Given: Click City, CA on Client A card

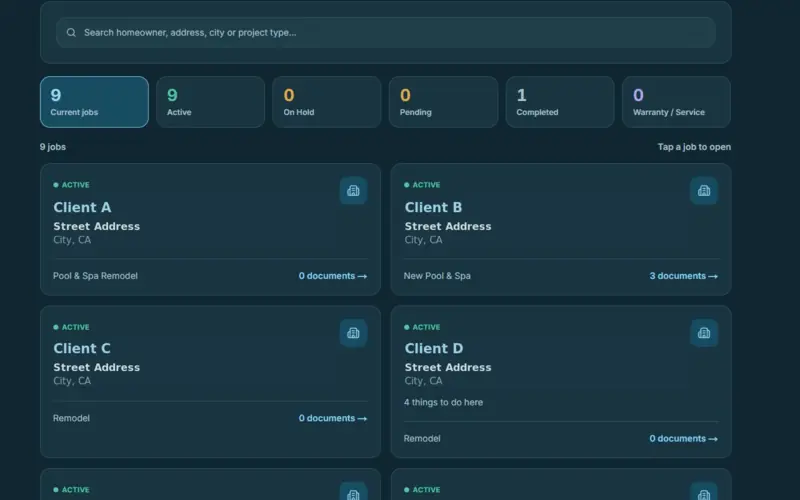Looking at the screenshot, I should click(72, 240).
